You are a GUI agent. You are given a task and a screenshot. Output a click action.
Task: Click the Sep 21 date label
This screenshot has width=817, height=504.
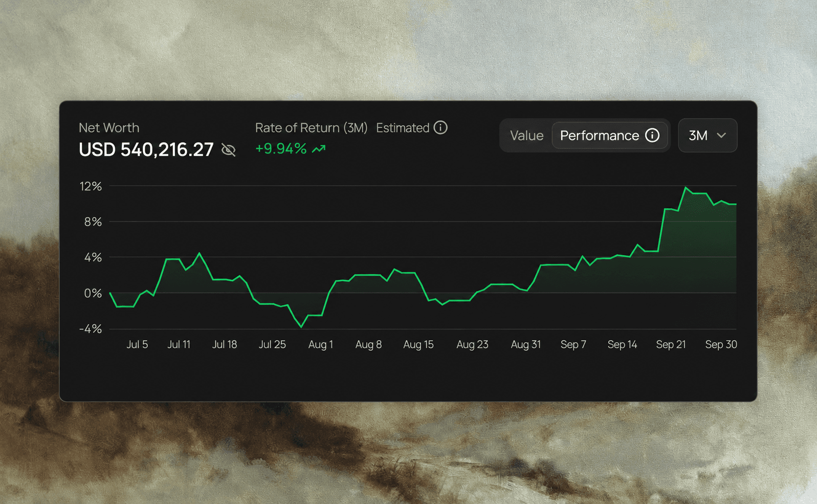point(671,344)
